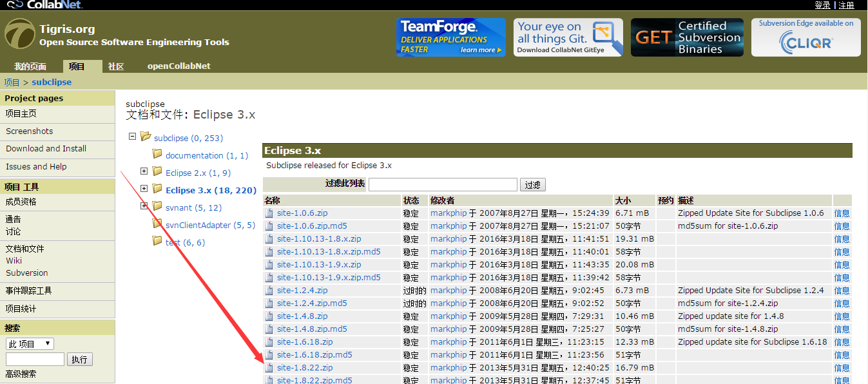Click the documentation folder icon
This screenshot has width=868, height=384.
point(157,155)
